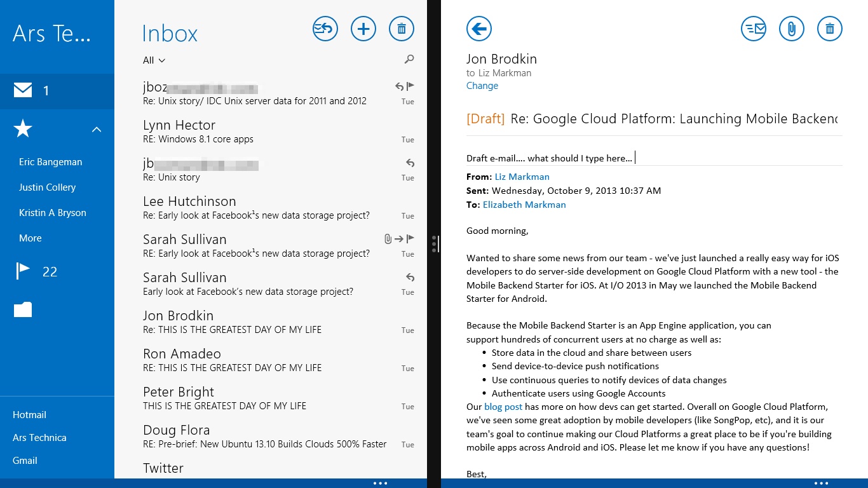Image resolution: width=868 pixels, height=488 pixels.
Task: Toggle flag on the IDC Unix server data email
Action: click(410, 86)
